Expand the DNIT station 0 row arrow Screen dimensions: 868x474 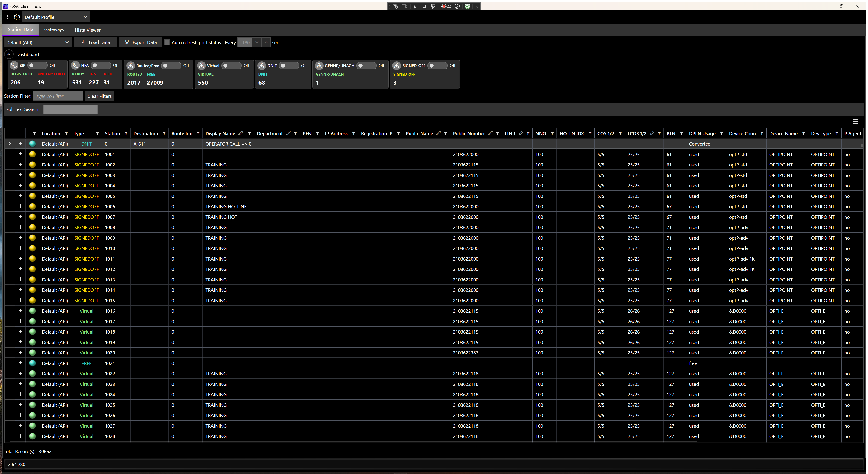coord(10,144)
